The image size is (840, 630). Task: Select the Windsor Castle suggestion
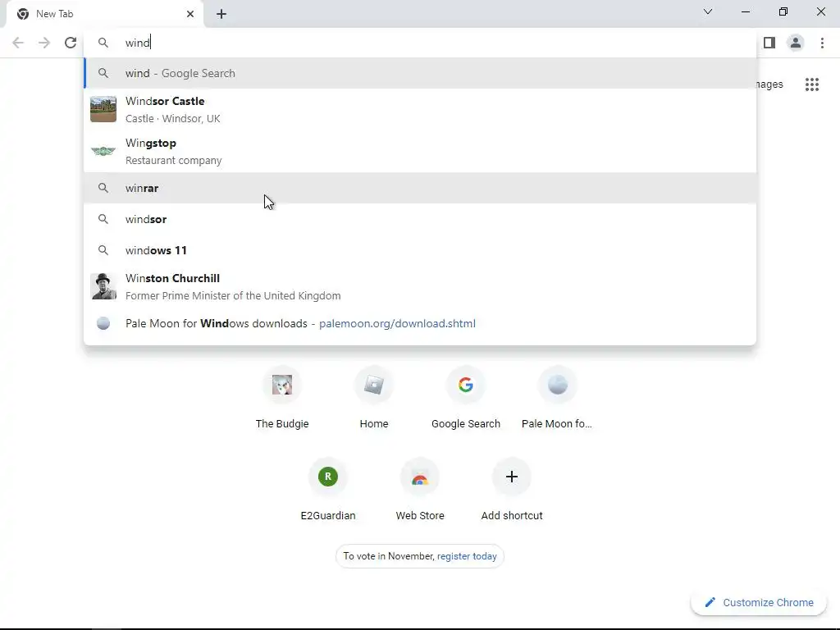[x=420, y=109]
